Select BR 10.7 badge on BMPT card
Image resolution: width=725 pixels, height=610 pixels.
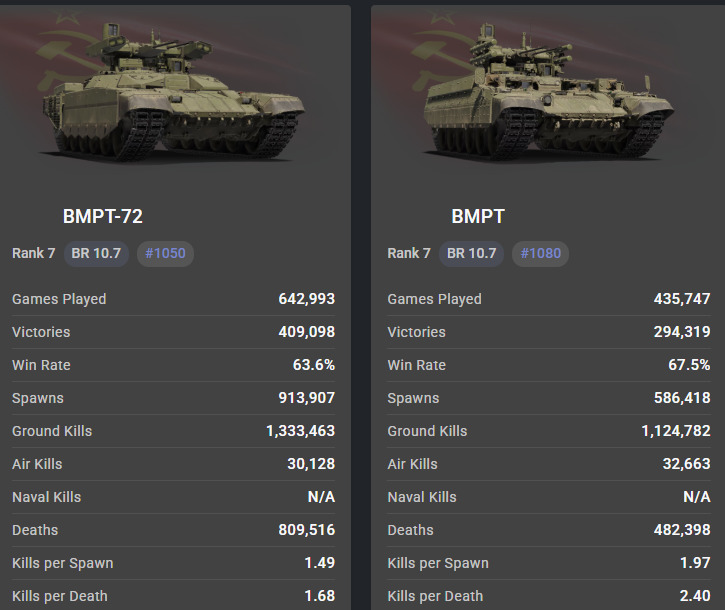471,253
